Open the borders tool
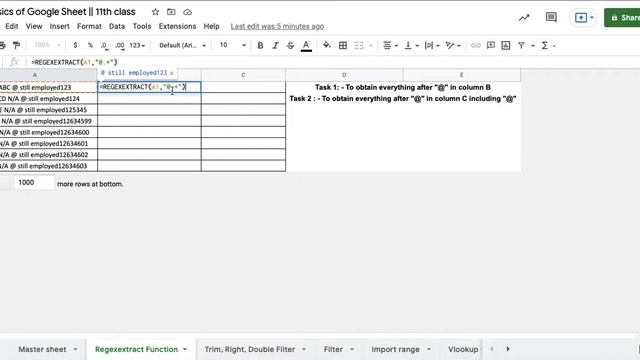The image size is (640, 360). pos(343,46)
